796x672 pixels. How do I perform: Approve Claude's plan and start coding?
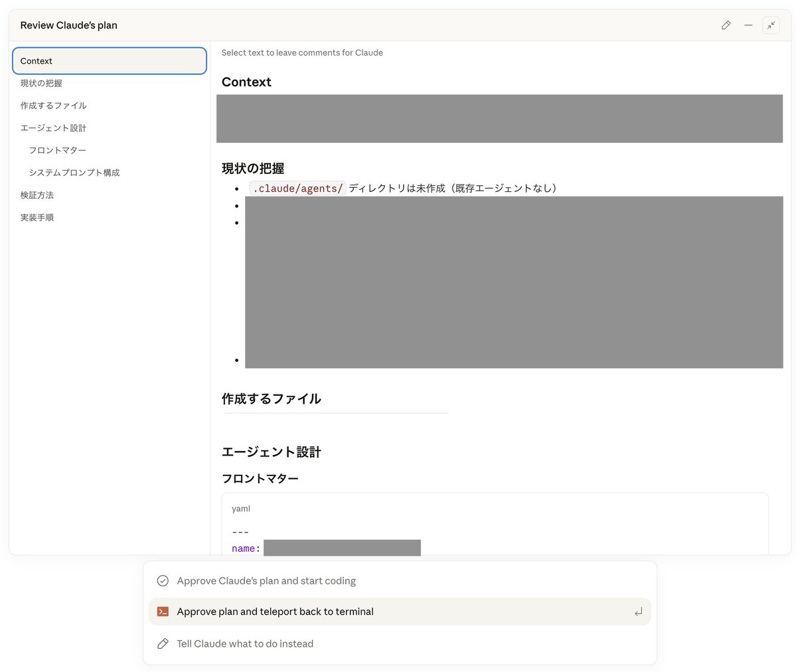tap(400, 580)
